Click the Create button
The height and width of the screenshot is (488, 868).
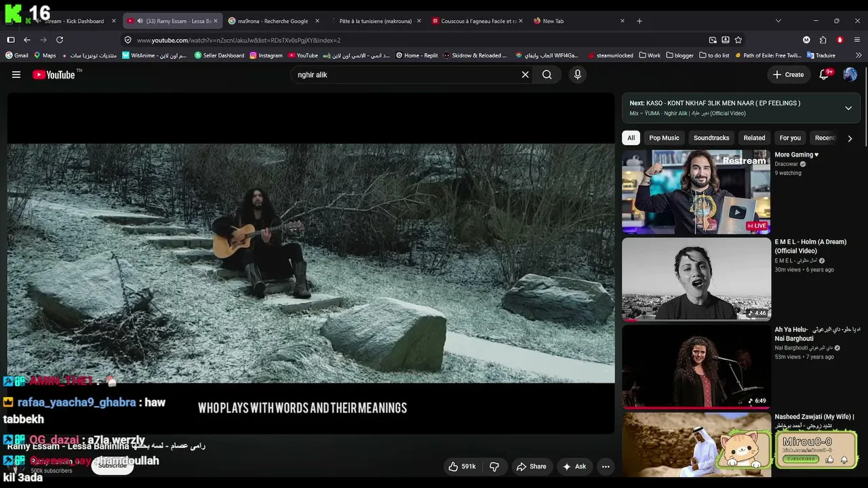788,75
